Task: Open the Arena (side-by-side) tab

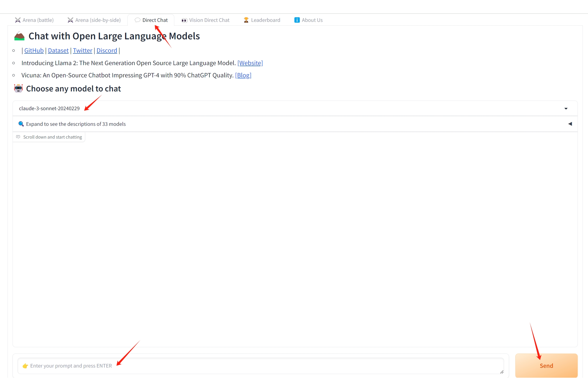Action: coord(98,20)
